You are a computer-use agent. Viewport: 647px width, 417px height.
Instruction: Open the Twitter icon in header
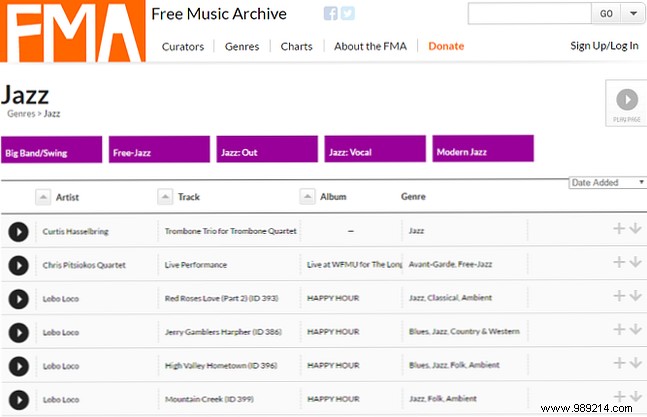(347, 14)
